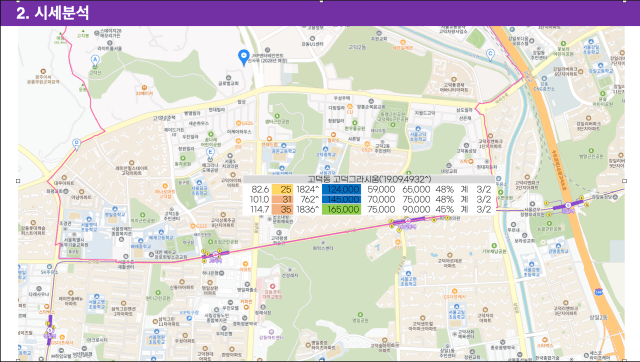640x362 pixels.
Task: Click the solid blue location pin on the map
Action: tap(244, 57)
